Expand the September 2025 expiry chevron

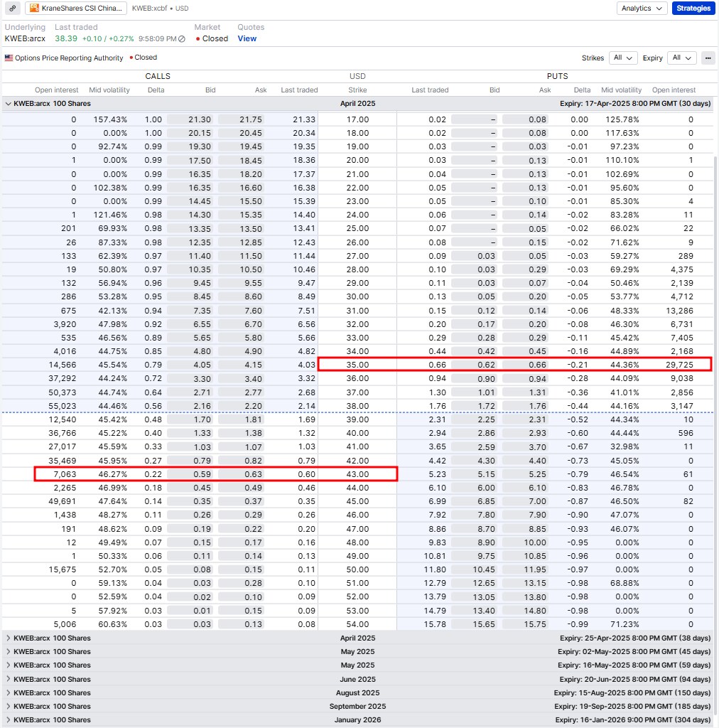click(9, 707)
